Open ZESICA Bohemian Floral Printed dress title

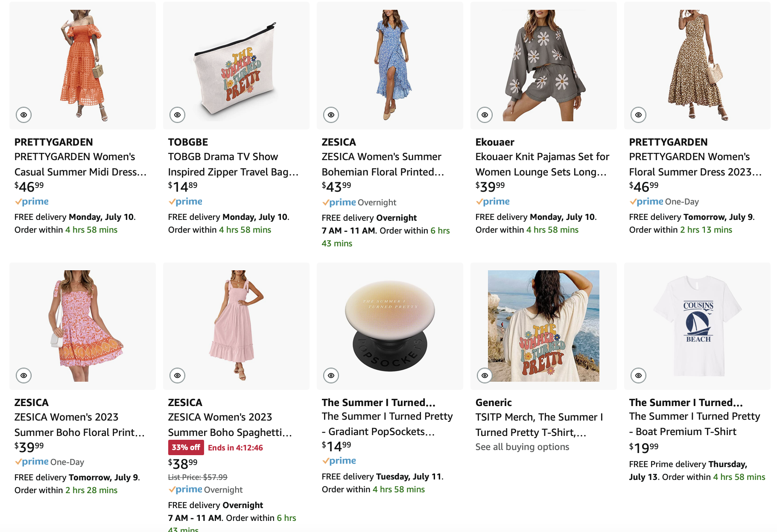point(383,164)
